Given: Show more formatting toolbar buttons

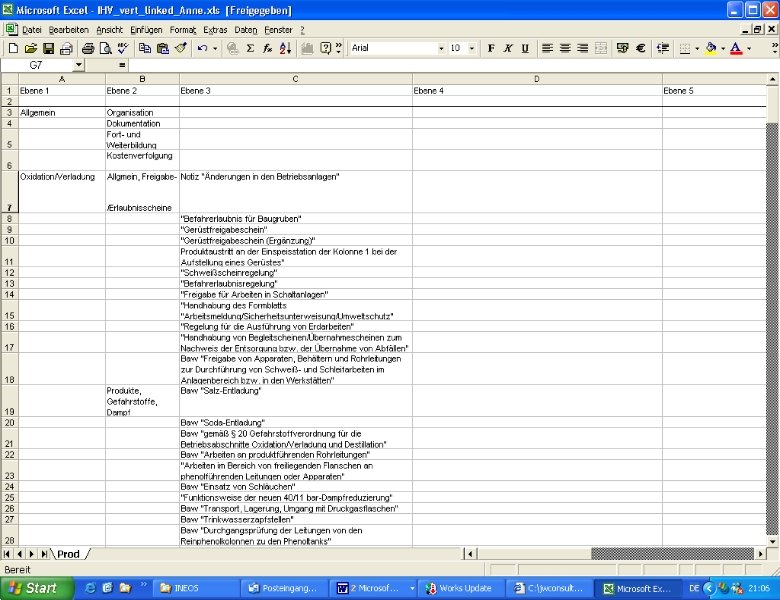Looking at the screenshot, I should (x=775, y=48).
